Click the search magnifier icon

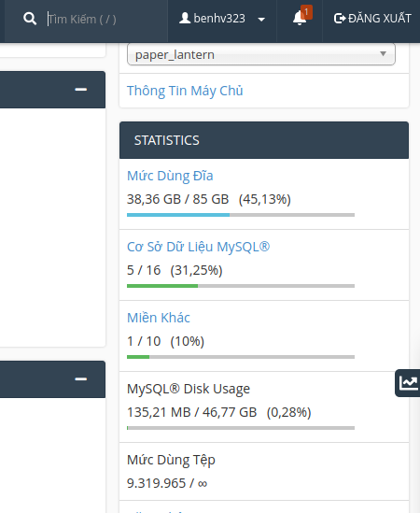[30, 19]
